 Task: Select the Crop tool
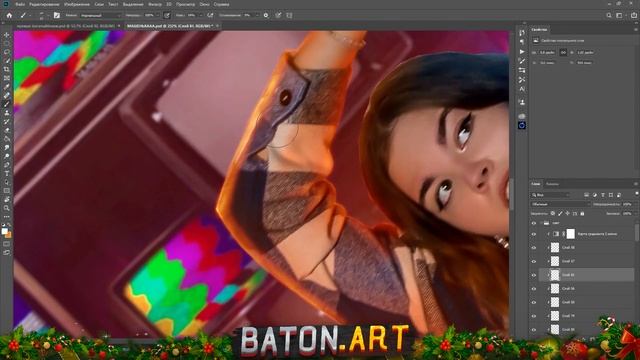(7, 69)
